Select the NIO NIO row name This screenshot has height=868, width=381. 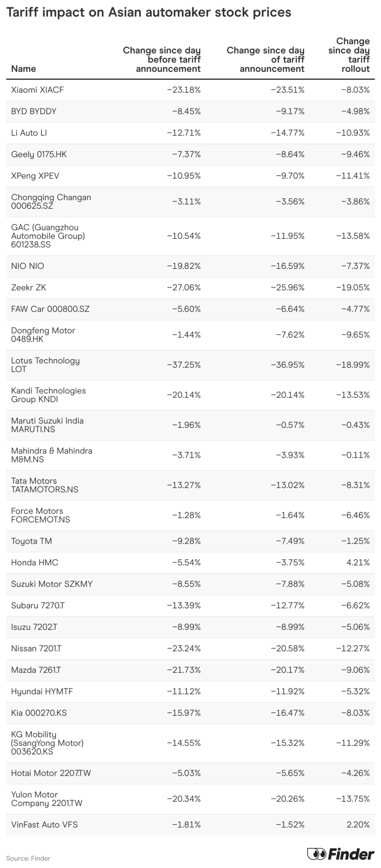point(28,266)
